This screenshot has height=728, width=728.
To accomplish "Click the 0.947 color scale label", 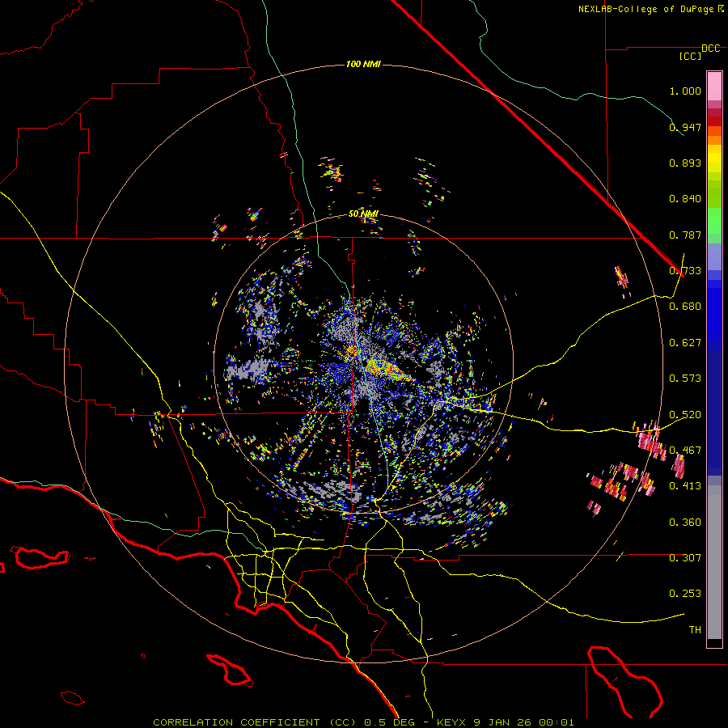I will (x=685, y=127).
